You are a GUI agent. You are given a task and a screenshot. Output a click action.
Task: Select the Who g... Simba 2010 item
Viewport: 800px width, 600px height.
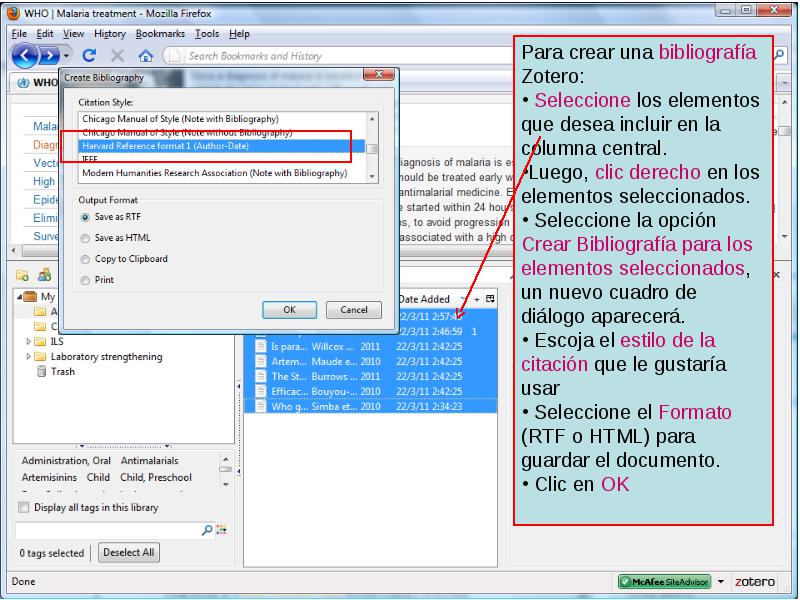(x=370, y=407)
